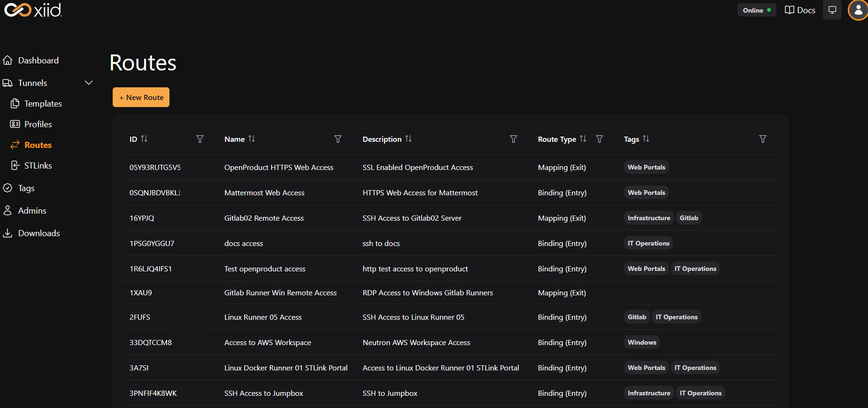
Task: Sort the table by ID
Action: (x=144, y=139)
